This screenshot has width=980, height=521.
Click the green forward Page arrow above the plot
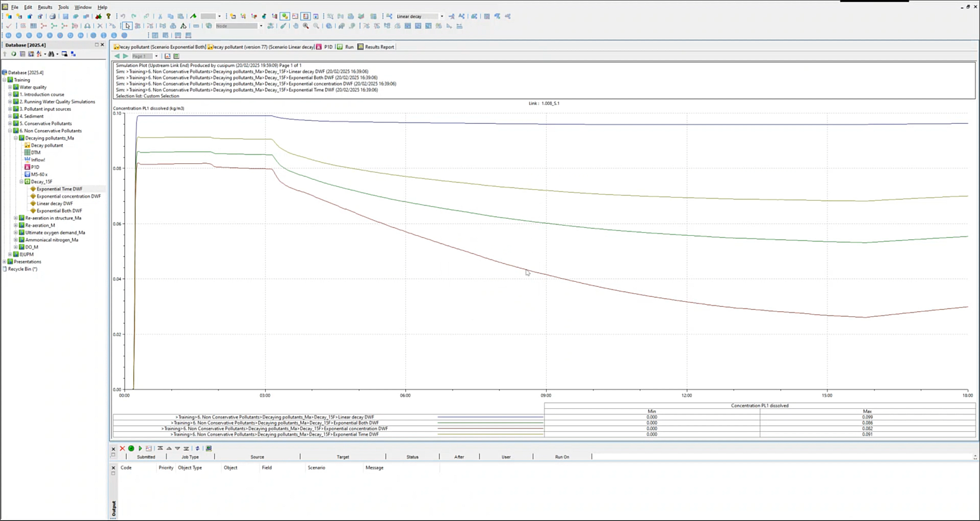[x=125, y=56]
